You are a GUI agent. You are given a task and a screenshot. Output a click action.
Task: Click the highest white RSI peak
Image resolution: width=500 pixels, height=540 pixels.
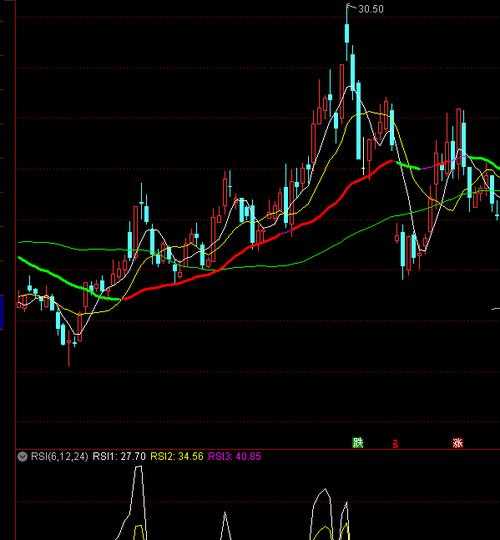138,467
